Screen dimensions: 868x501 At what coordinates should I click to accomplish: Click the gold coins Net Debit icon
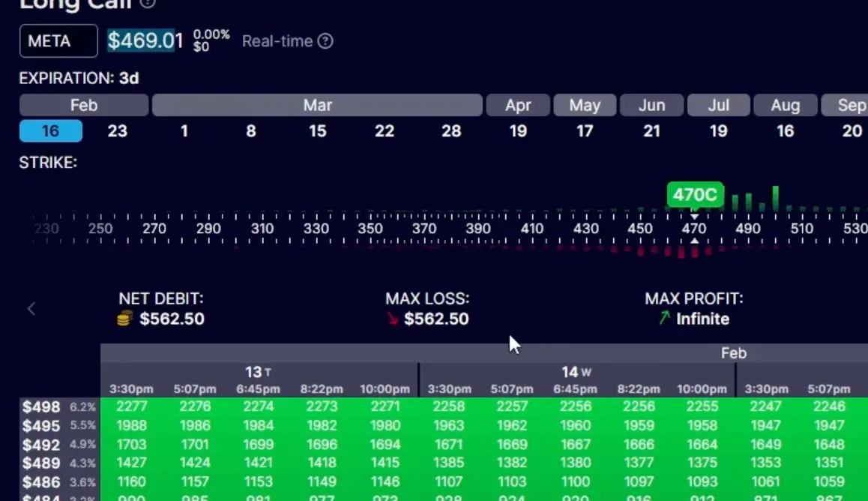(125, 319)
